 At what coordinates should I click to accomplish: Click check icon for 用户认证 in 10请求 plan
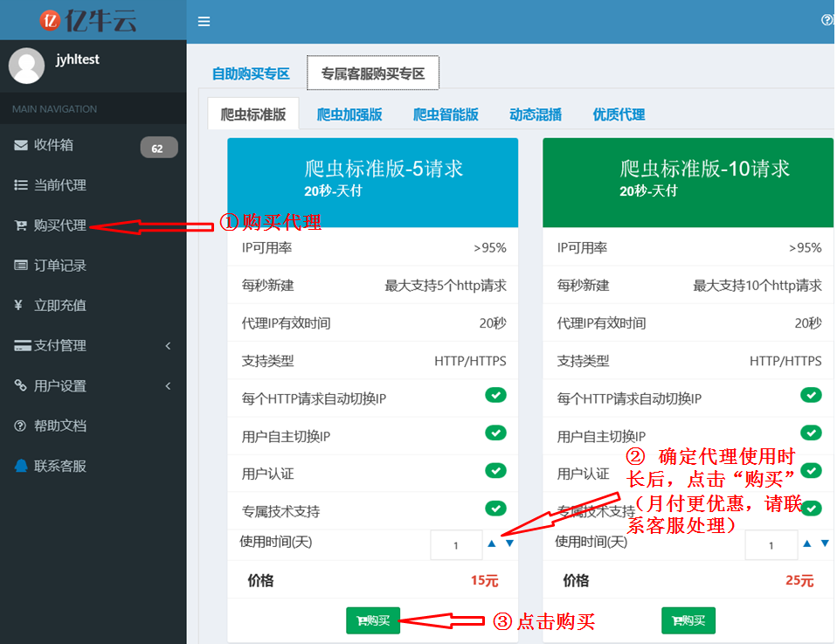pyautogui.click(x=812, y=470)
